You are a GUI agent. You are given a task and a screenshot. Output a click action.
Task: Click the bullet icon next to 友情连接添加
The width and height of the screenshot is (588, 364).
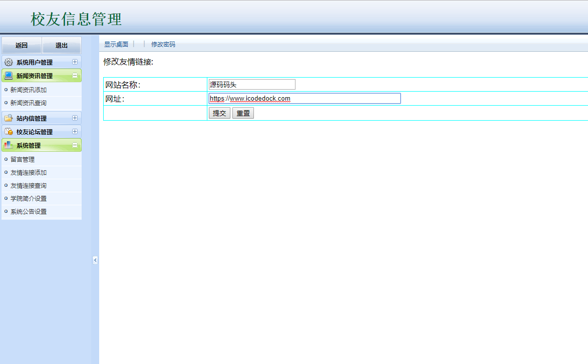click(x=5, y=172)
